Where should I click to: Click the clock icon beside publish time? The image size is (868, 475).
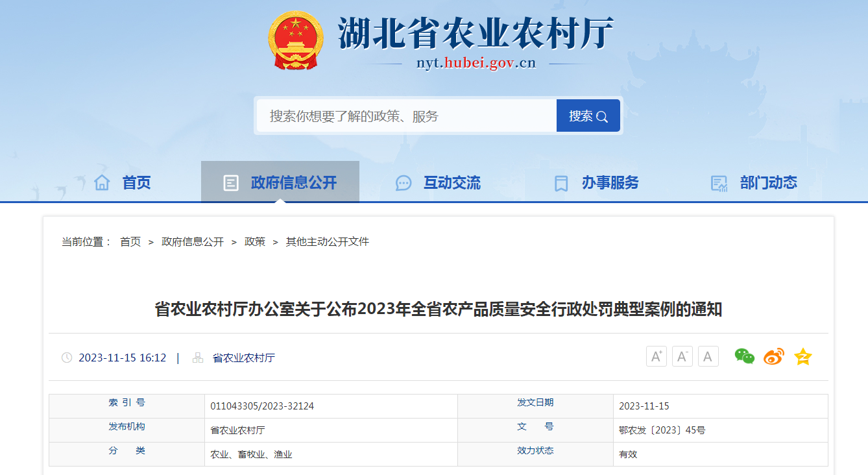point(67,358)
